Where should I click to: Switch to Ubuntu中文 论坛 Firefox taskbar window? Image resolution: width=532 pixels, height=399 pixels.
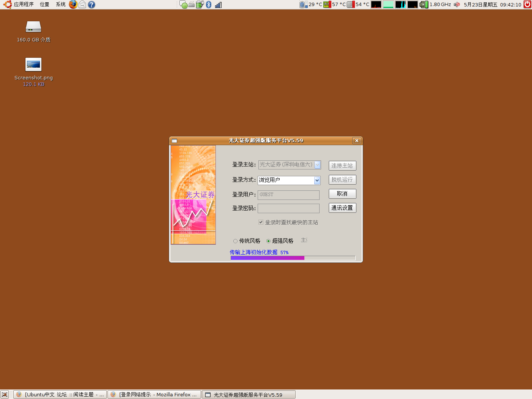pos(60,394)
